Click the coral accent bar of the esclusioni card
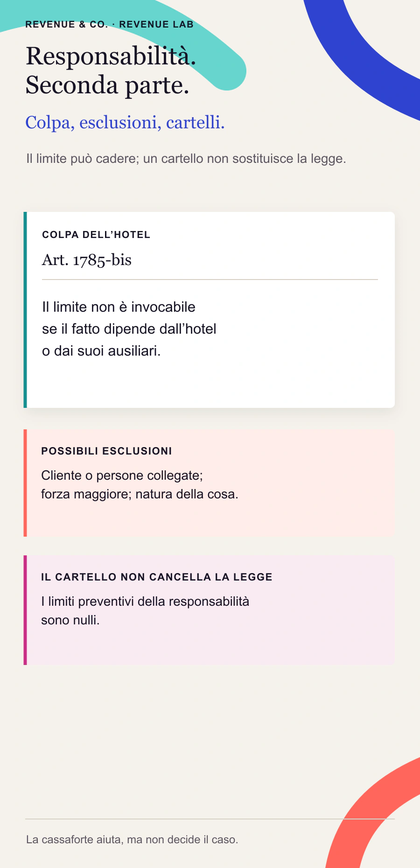Screen dimensions: 420x868 click(25, 483)
